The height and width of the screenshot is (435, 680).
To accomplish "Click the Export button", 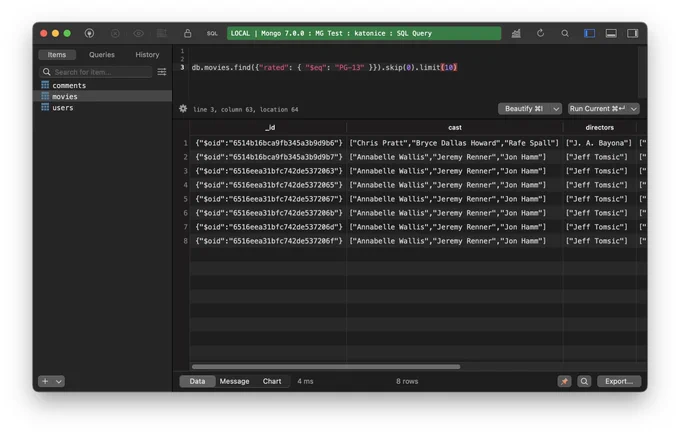I will 619,382.
